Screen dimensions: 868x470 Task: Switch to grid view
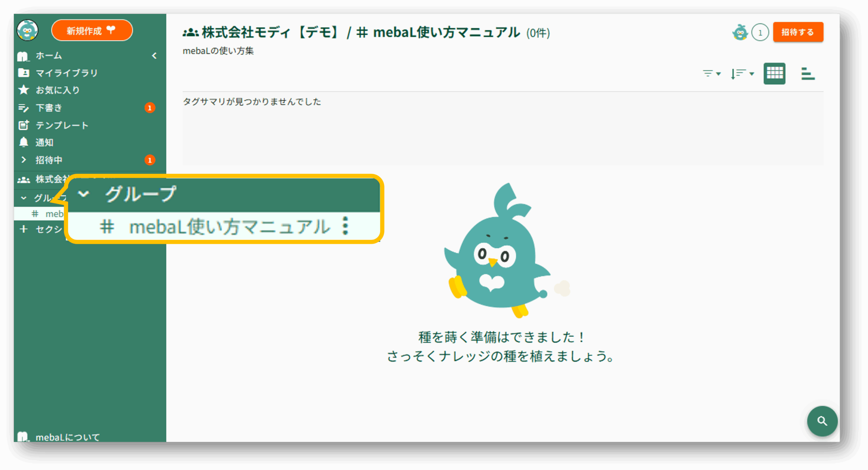[774, 73]
